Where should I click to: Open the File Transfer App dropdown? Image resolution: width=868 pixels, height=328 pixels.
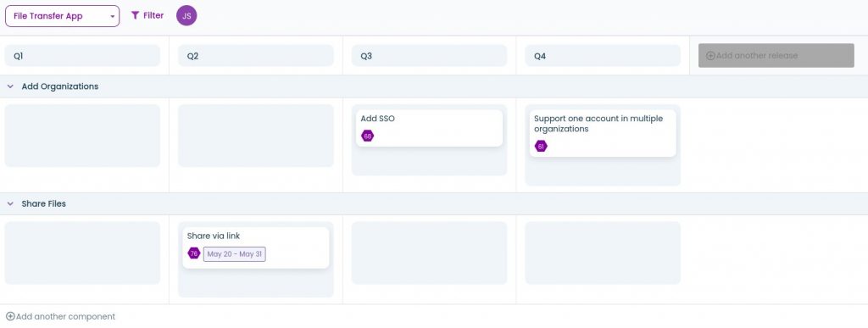(62, 16)
